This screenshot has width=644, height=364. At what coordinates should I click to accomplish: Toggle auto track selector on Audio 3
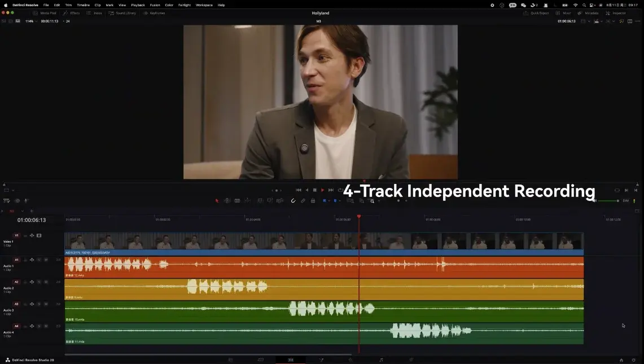pos(32,304)
